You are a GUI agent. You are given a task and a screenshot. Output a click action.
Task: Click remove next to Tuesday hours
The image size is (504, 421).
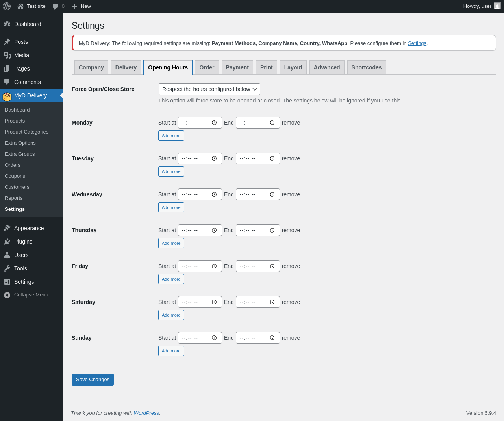(x=291, y=158)
